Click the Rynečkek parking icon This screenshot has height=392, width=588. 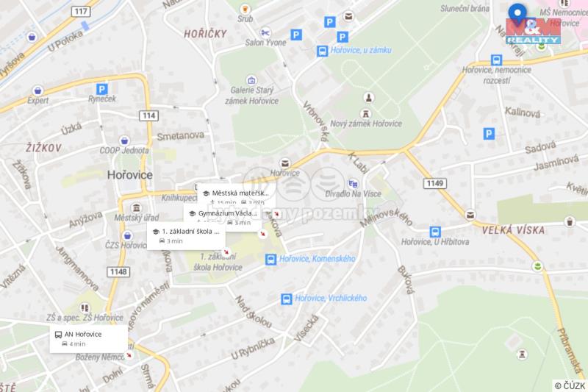(x=102, y=89)
